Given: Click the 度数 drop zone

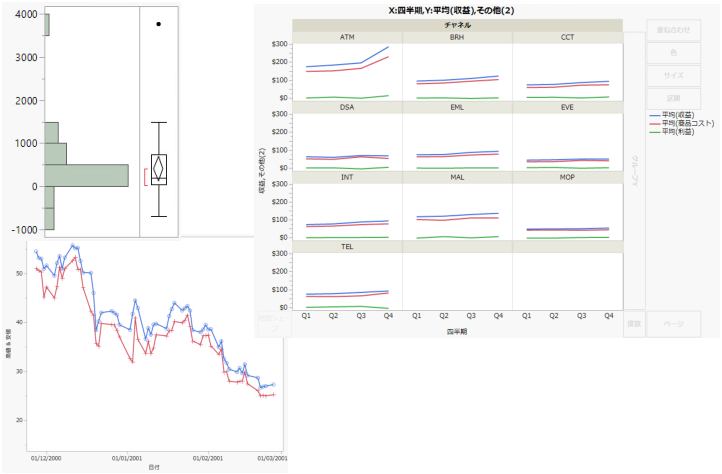Looking at the screenshot, I should (x=634, y=324).
